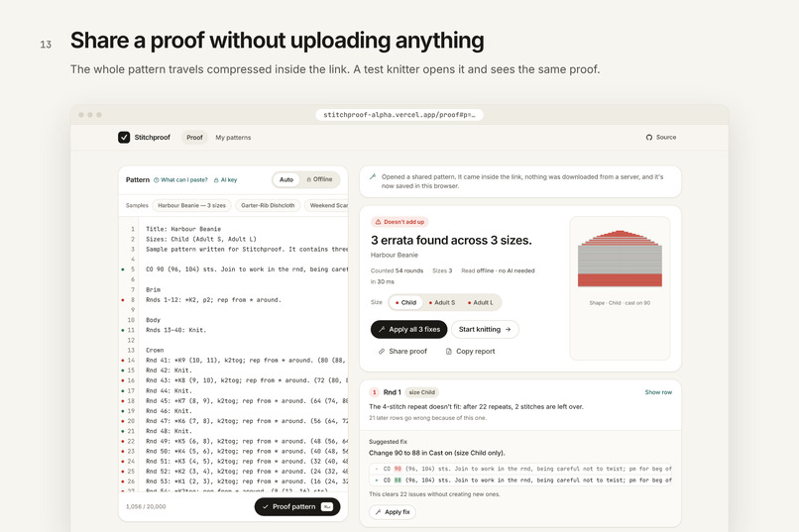Open the AI key link
Viewport: 799px width, 532px height.
click(x=225, y=180)
